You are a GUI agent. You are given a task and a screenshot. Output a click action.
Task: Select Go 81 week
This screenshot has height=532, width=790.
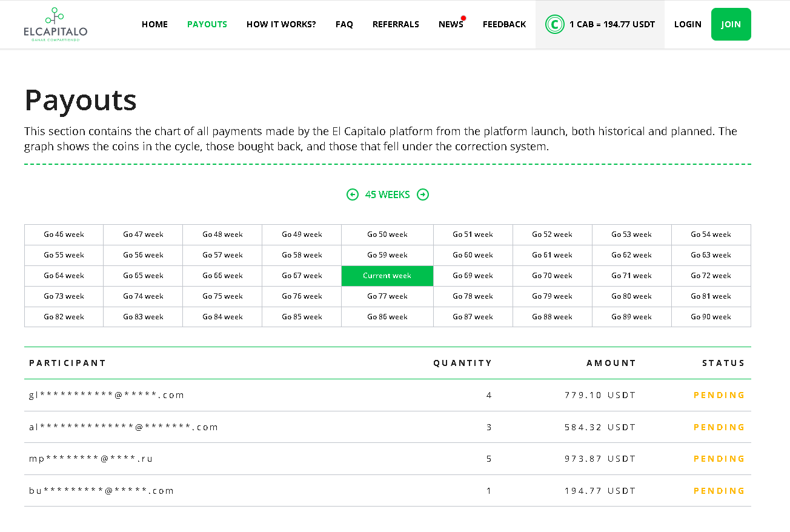click(711, 296)
